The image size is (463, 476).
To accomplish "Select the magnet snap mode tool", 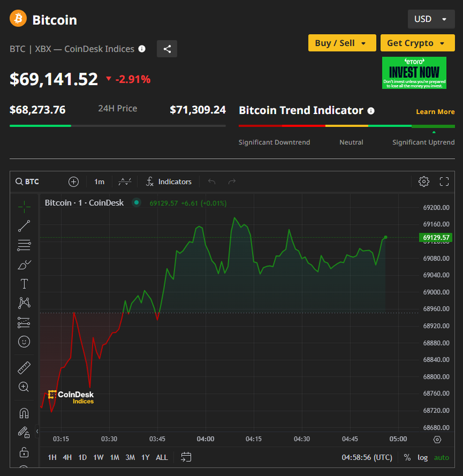I will pos(24,413).
